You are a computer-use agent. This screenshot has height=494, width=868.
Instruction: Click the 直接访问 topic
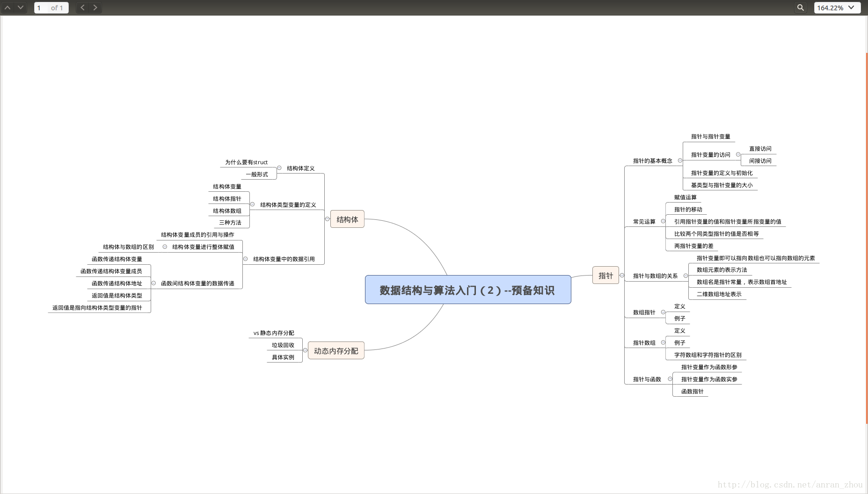tap(760, 149)
